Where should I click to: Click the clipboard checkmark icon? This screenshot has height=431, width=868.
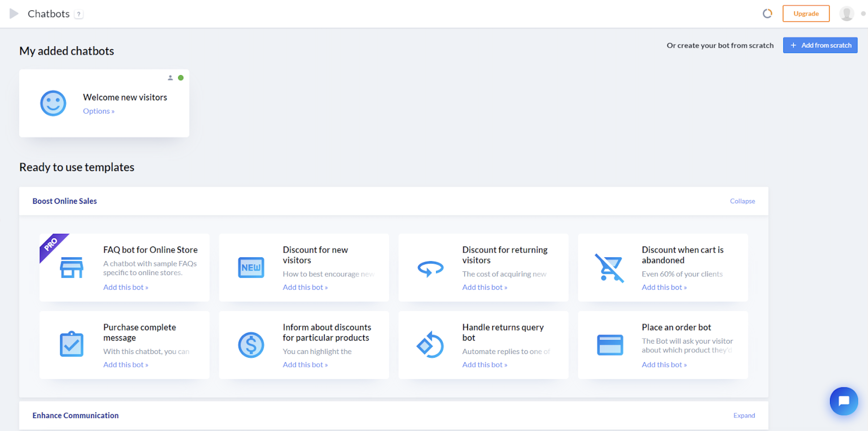point(72,344)
